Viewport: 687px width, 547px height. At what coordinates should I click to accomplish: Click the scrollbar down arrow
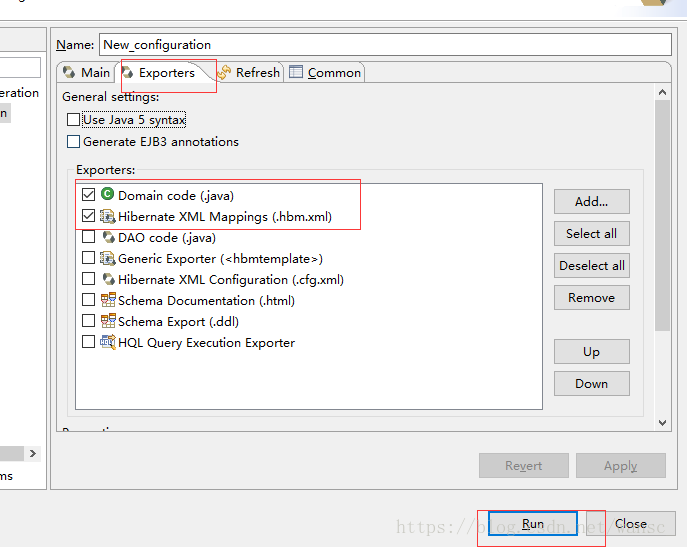point(662,423)
